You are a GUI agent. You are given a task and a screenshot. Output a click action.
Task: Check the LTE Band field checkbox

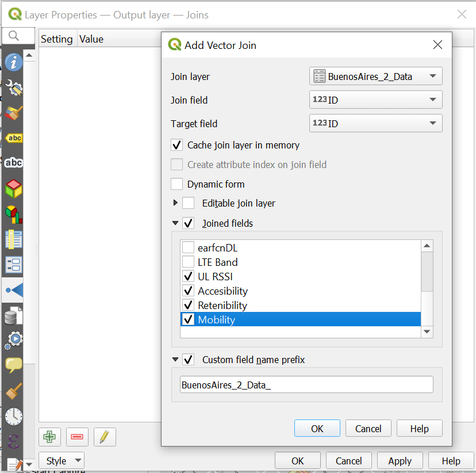click(188, 262)
